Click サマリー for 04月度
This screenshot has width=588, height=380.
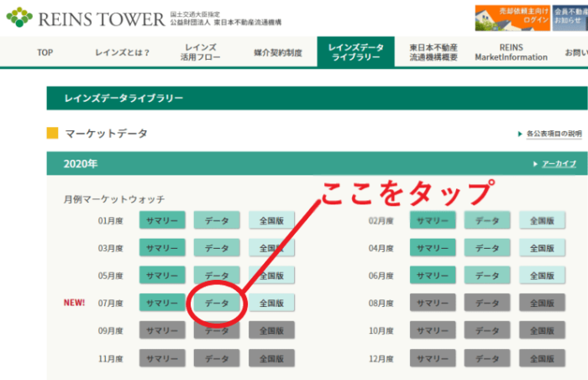pos(433,248)
